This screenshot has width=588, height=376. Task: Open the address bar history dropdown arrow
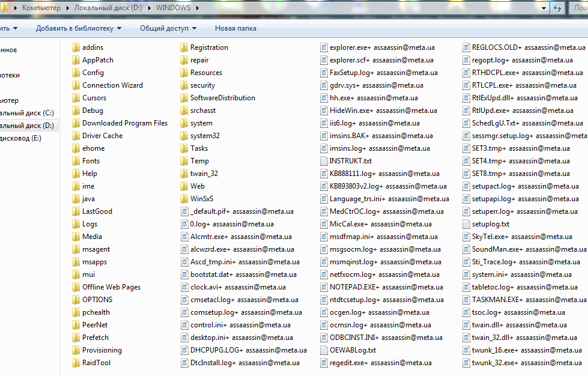pyautogui.click(x=544, y=8)
